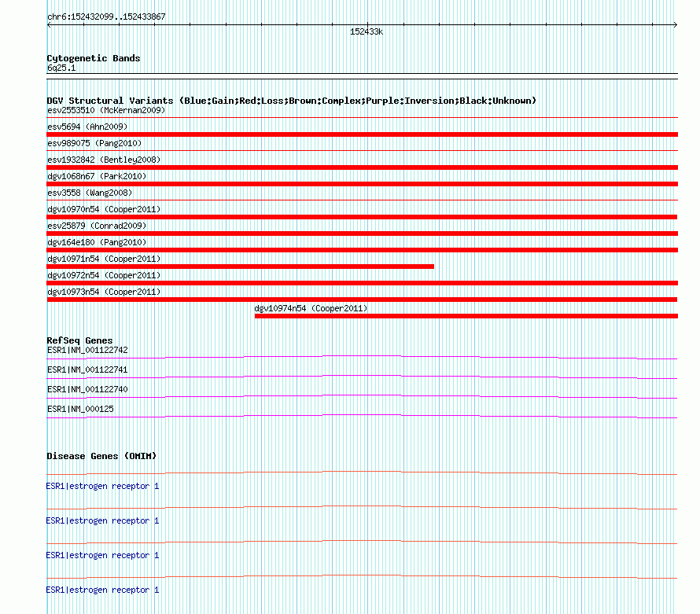Click the esv2553510 (McKernan2009) variant label
The height and width of the screenshot is (614, 700).
[106, 110]
